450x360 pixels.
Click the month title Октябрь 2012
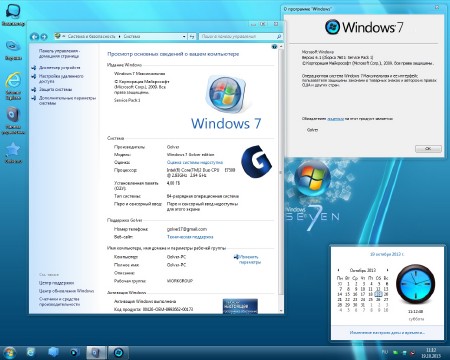tap(363, 270)
